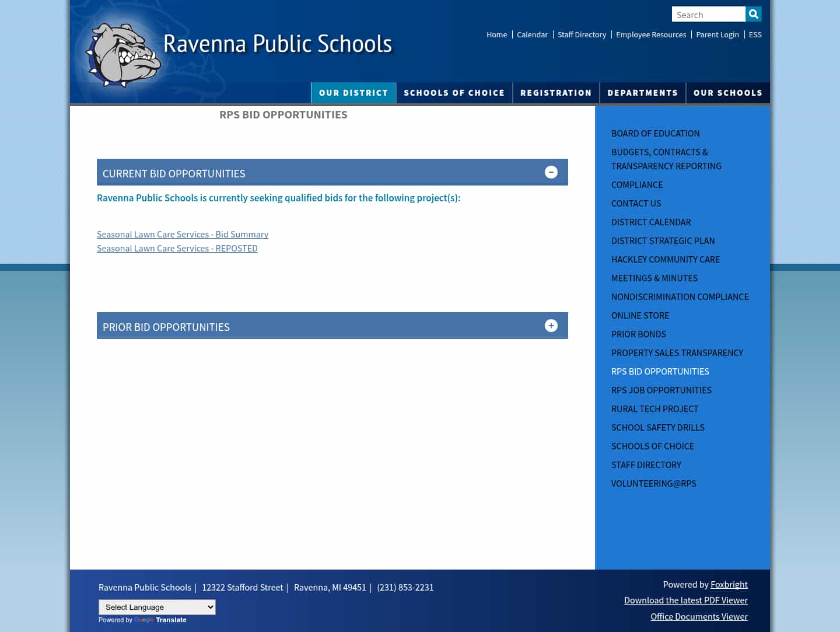Open Seasonal Lawn Care Services REPOSTED link
This screenshot has height=632, width=840.
pyautogui.click(x=177, y=248)
